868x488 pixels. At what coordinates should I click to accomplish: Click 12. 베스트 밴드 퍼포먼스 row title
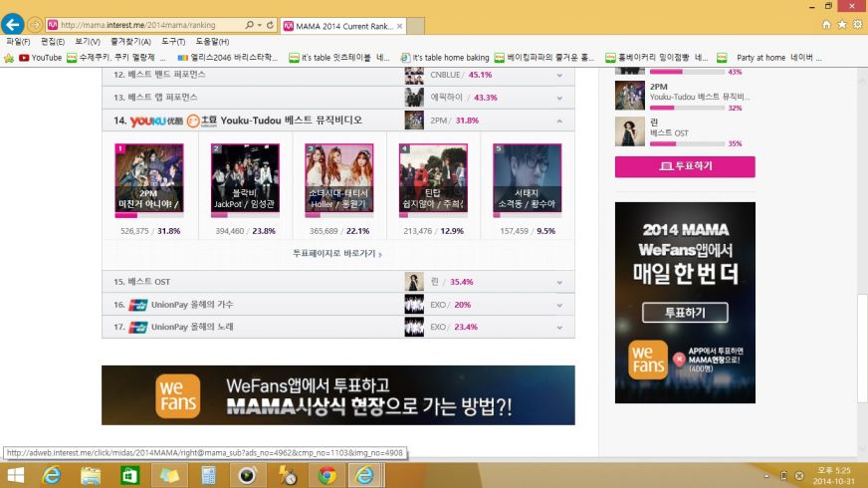pos(159,75)
